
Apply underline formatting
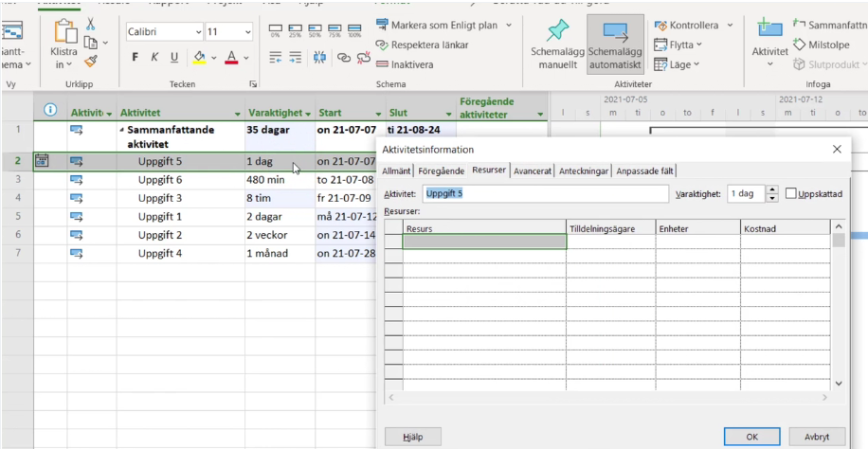(x=173, y=58)
